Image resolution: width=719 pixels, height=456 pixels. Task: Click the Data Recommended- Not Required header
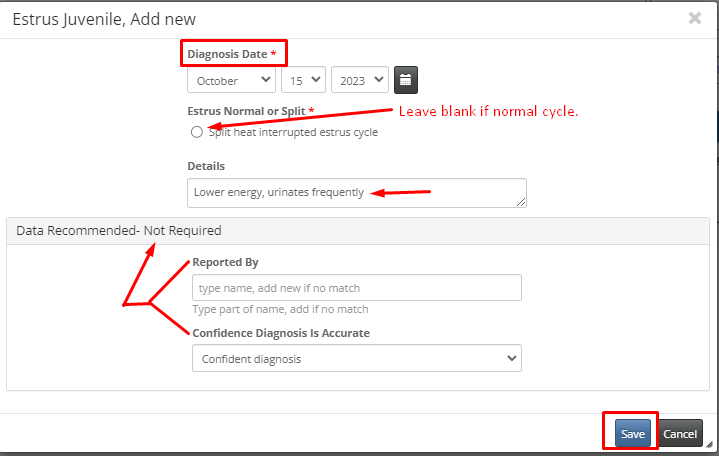point(119,230)
